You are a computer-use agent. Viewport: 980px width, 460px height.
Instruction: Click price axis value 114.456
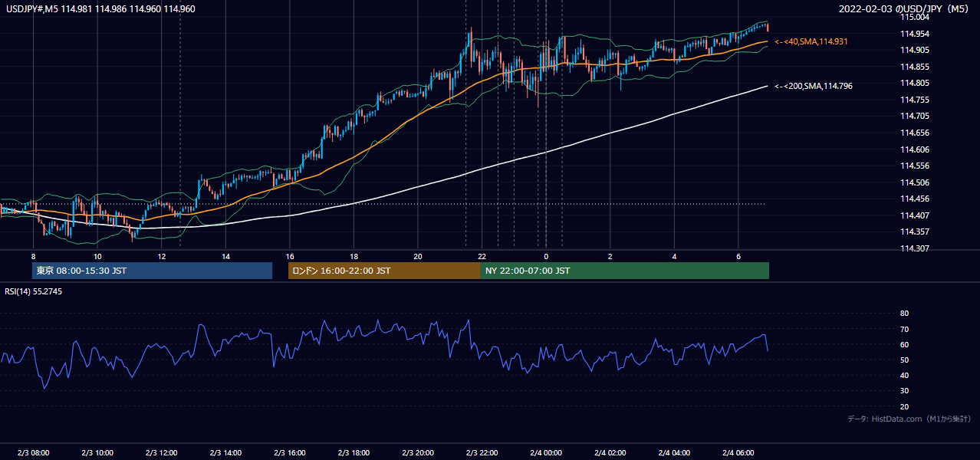(914, 199)
